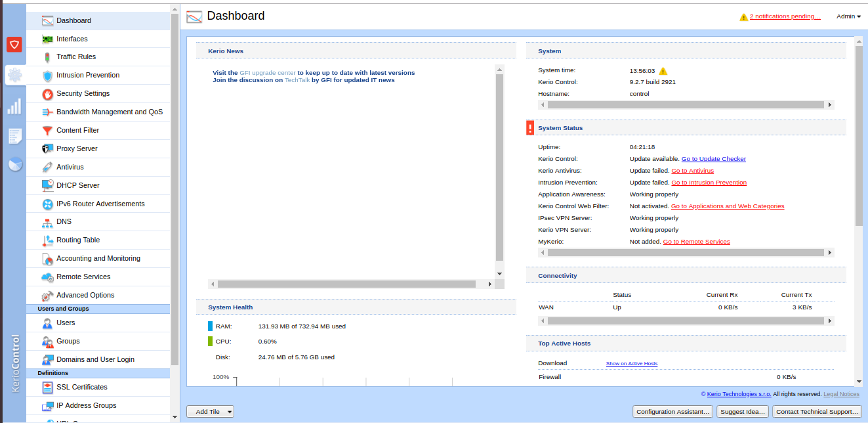
Task: Open DHCP Server menu item
Action: click(x=98, y=185)
